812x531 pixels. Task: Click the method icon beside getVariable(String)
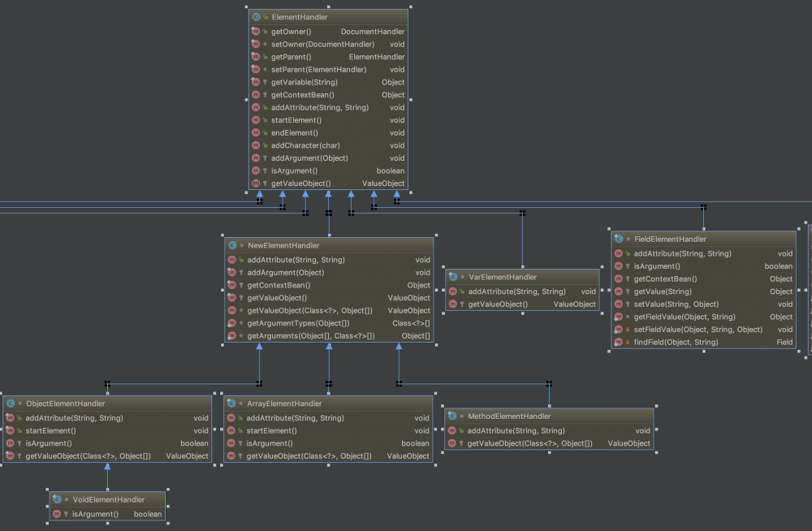[x=256, y=82]
